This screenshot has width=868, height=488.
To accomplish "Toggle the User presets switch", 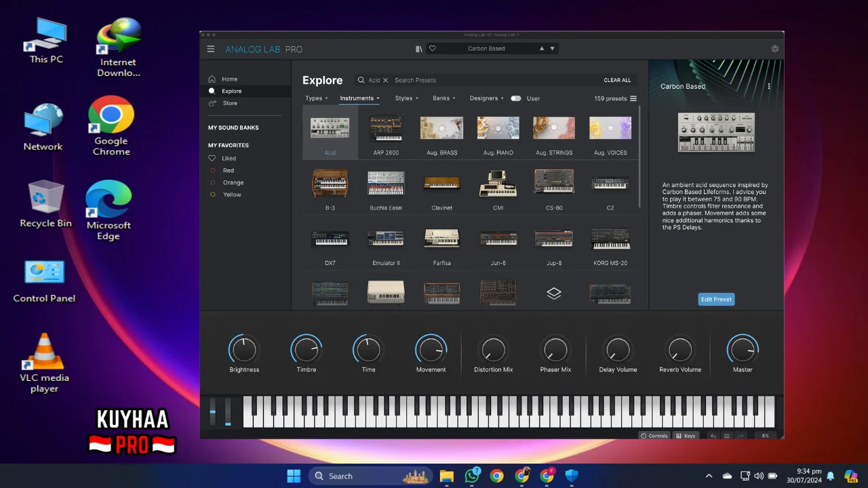I will 516,98.
